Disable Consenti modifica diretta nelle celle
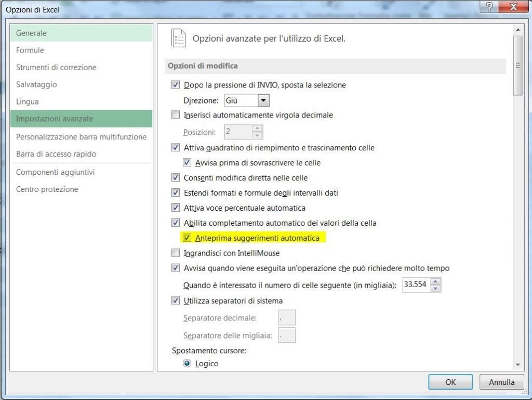The width and height of the screenshot is (532, 400). click(x=176, y=178)
